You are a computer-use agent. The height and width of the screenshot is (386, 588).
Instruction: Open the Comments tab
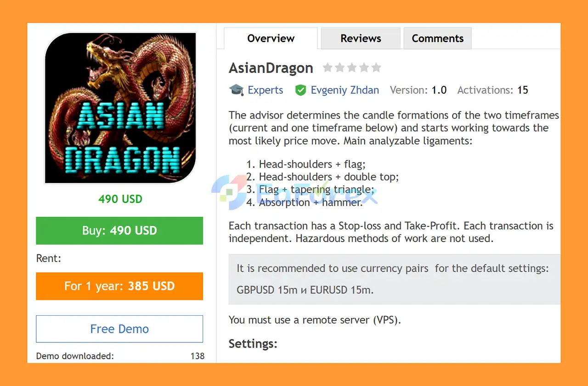pyautogui.click(x=437, y=39)
